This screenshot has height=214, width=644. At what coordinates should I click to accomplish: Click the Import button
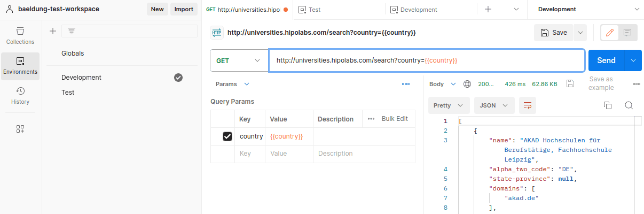point(184,9)
